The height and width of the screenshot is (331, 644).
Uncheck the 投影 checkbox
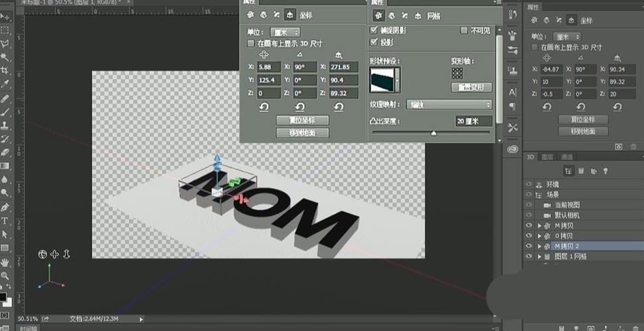click(374, 42)
